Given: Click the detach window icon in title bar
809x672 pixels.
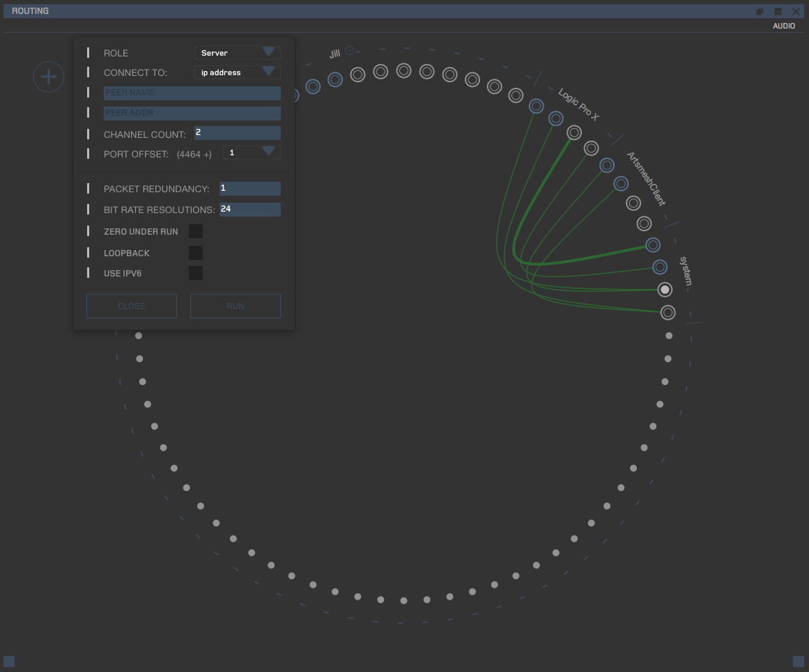Looking at the screenshot, I should (x=760, y=11).
